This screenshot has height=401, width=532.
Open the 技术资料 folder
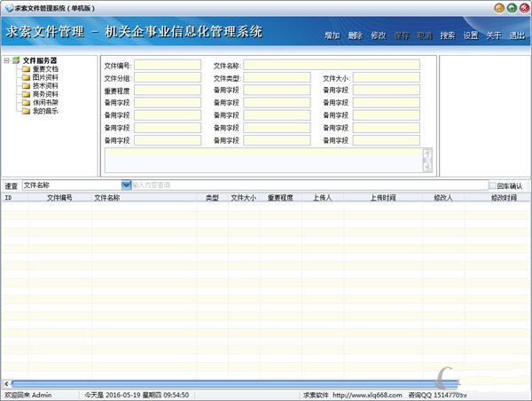coord(45,85)
